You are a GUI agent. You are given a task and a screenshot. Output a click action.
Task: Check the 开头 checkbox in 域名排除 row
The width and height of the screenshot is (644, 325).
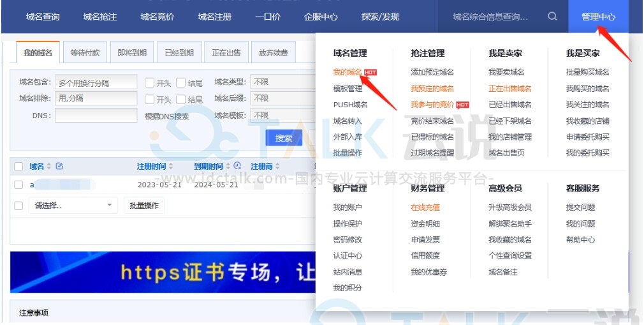pos(149,99)
